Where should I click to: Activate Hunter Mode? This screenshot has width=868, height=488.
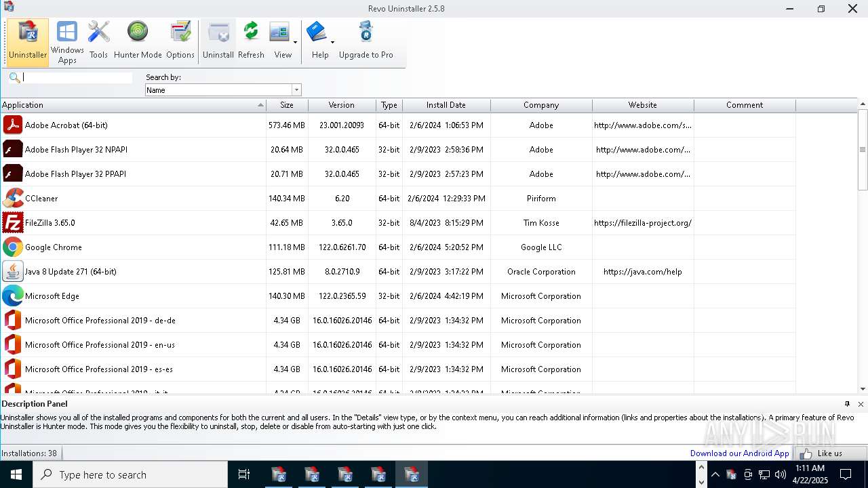point(138,42)
